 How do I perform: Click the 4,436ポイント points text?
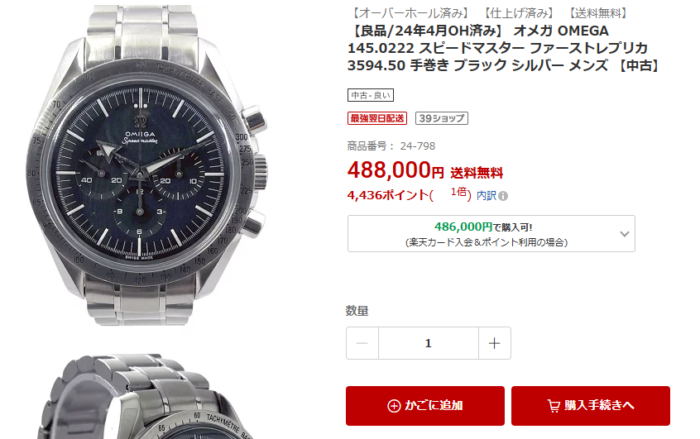388,195
